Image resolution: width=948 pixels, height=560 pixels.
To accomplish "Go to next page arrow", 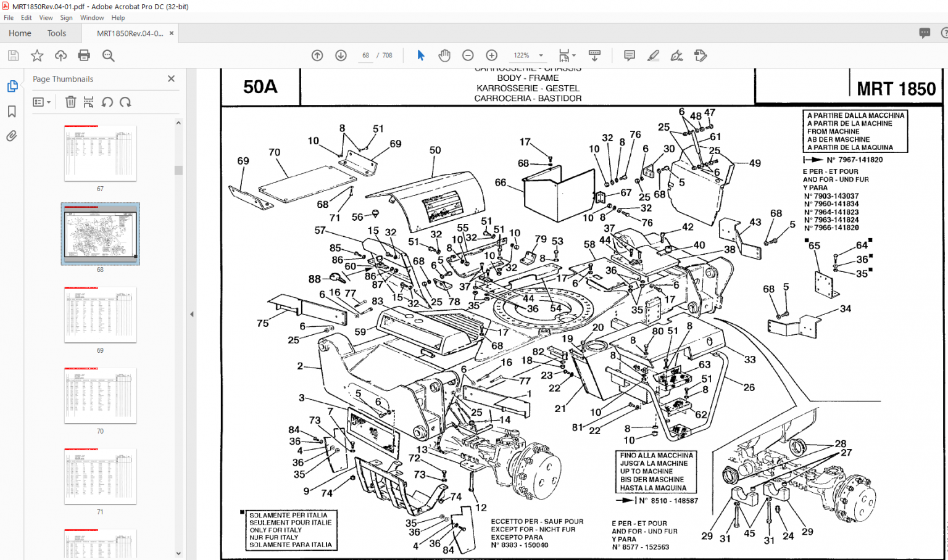I will click(x=341, y=56).
